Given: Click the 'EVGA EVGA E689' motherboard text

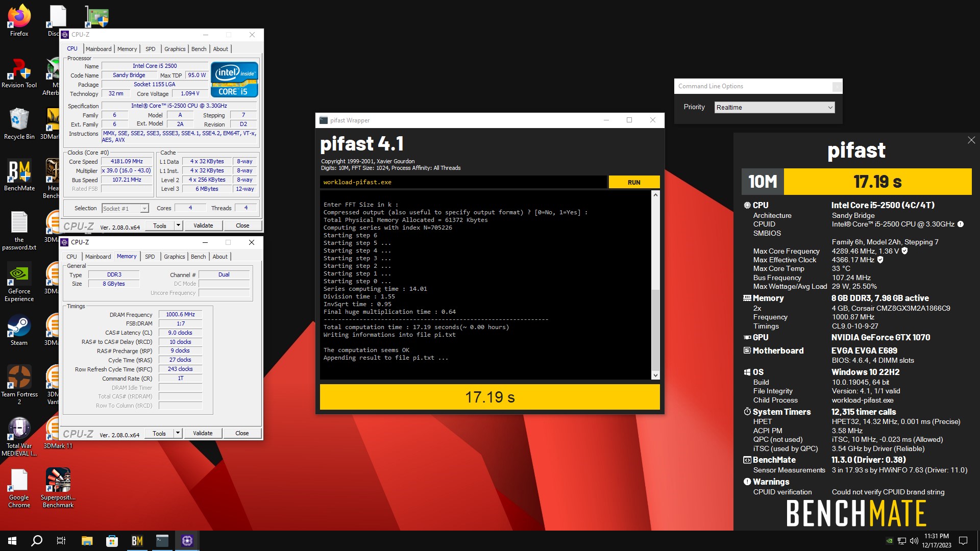Looking at the screenshot, I should [x=864, y=350].
